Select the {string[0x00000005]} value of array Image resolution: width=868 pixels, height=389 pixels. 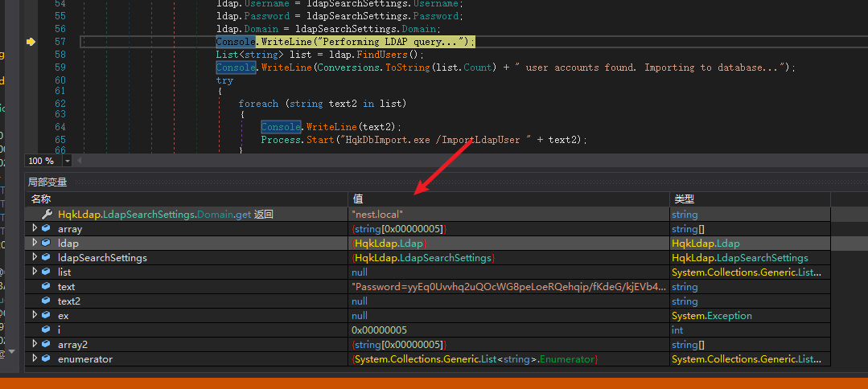click(508, 228)
